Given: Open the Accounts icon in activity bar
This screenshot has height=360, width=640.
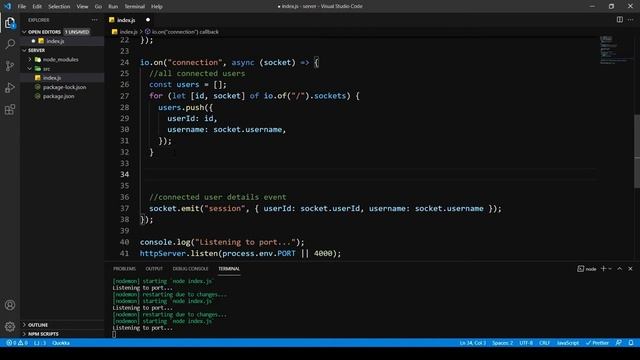Looking at the screenshot, I should pyautogui.click(x=10, y=305).
